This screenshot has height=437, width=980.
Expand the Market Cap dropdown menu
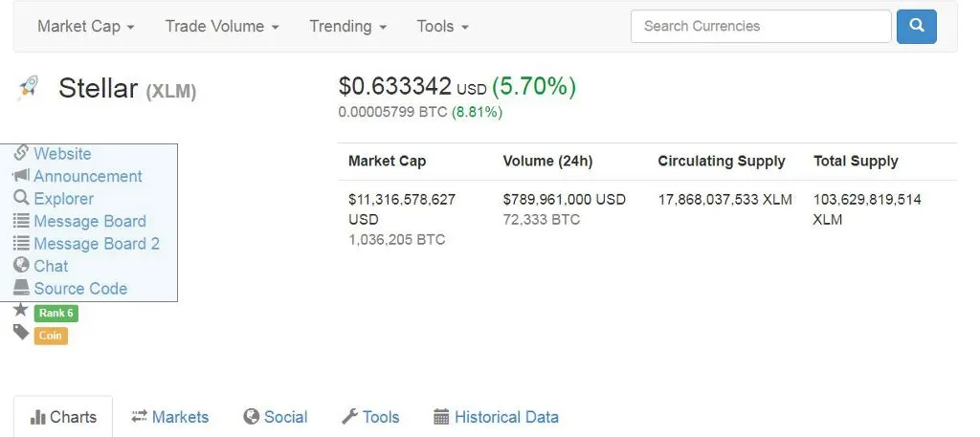coord(85,26)
